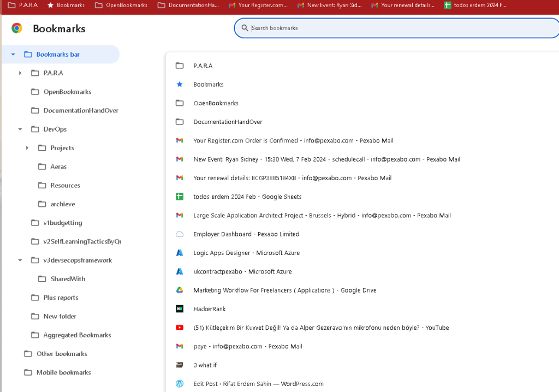
Task: Collapse the Bookmarks bar tree node
Action: [13, 54]
